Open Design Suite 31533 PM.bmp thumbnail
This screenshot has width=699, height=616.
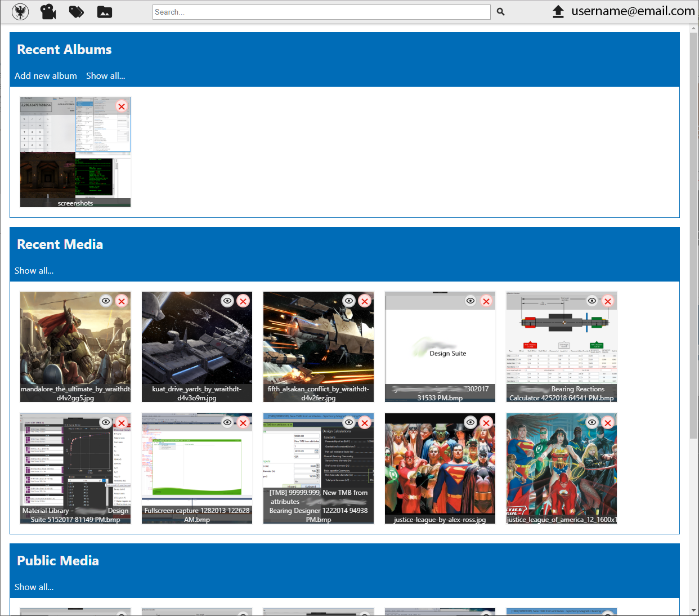click(x=440, y=347)
